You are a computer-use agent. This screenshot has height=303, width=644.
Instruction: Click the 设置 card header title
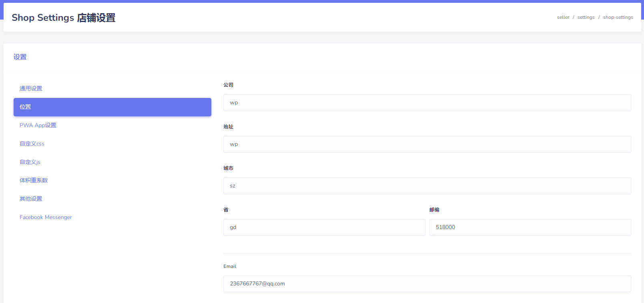pyautogui.click(x=20, y=57)
